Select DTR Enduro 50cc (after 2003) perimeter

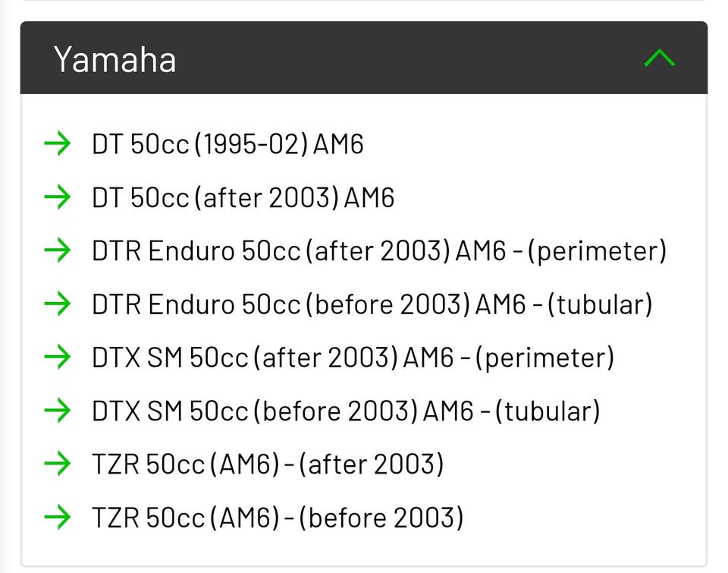point(379,250)
